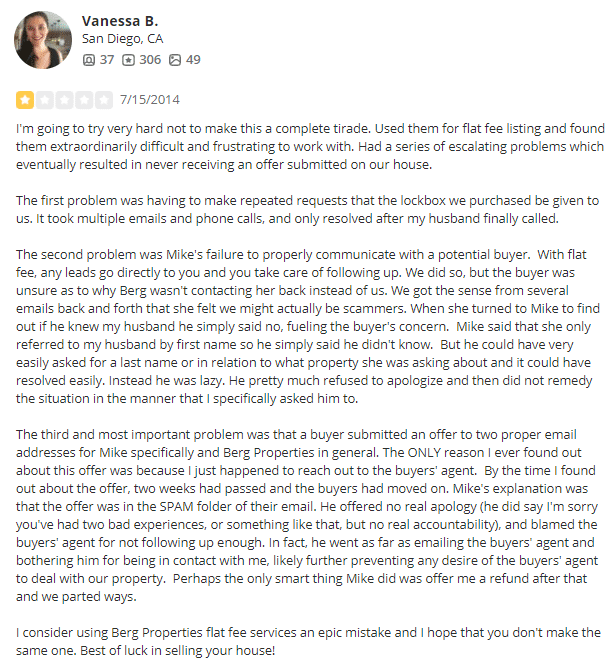The width and height of the screenshot is (616, 667).
Task: Click the photos icon beside 49
Action: (175, 60)
